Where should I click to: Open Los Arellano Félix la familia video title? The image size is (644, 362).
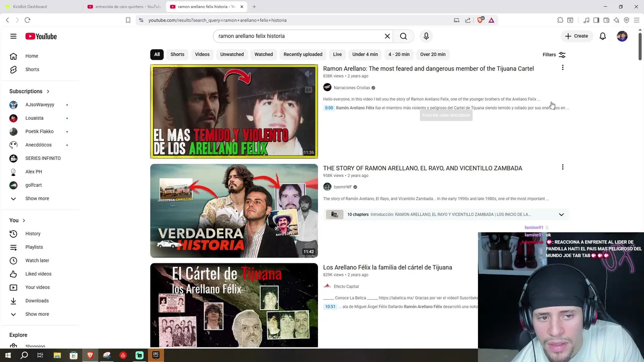(387, 267)
